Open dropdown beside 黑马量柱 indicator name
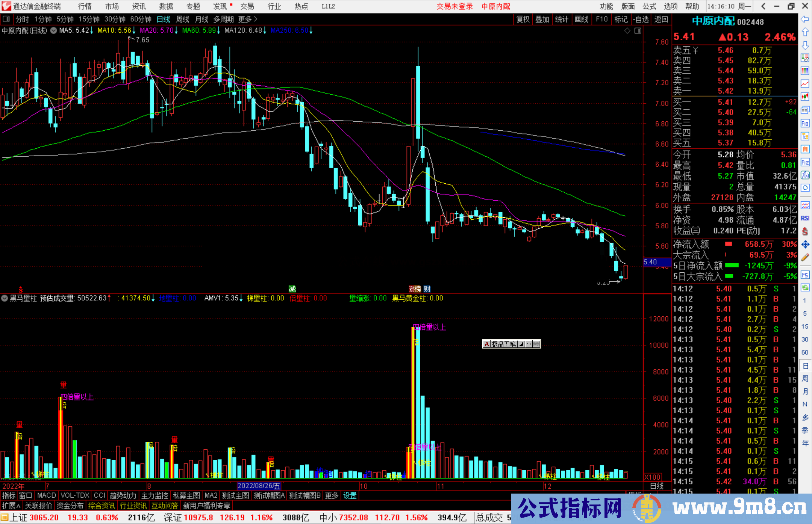 pos(5,298)
